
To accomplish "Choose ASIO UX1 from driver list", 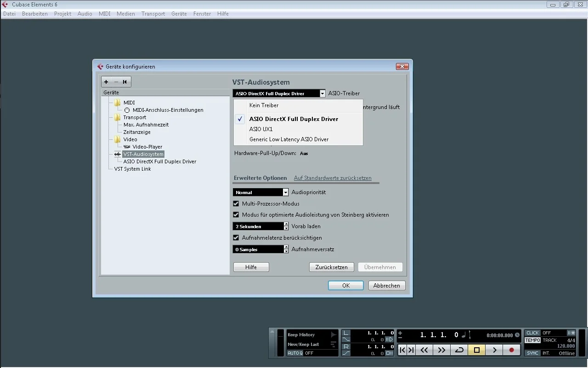I will pyautogui.click(x=261, y=129).
